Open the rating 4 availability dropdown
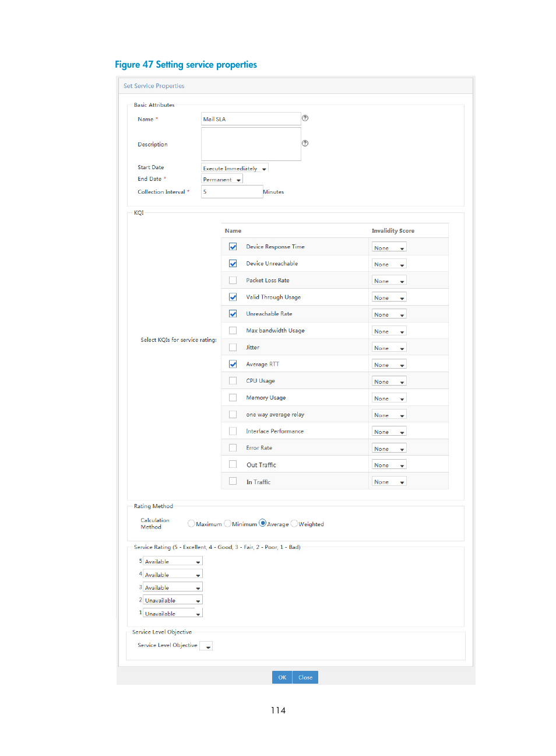 (173, 575)
